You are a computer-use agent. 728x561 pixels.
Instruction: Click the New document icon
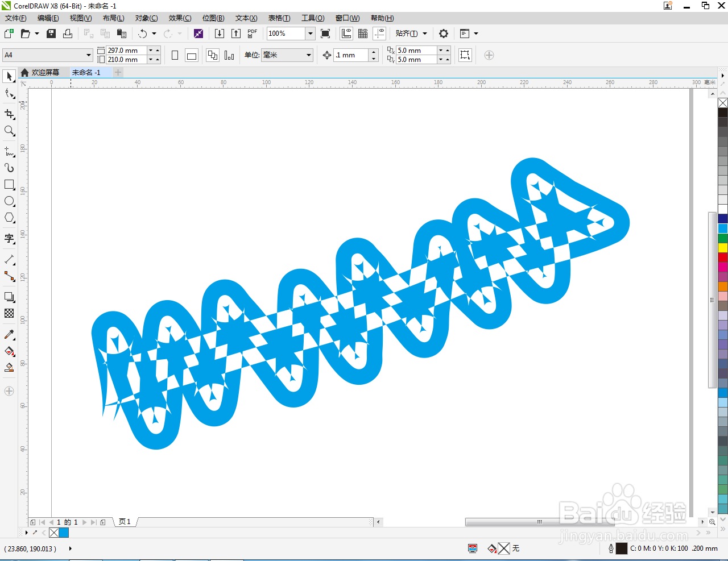(9, 34)
